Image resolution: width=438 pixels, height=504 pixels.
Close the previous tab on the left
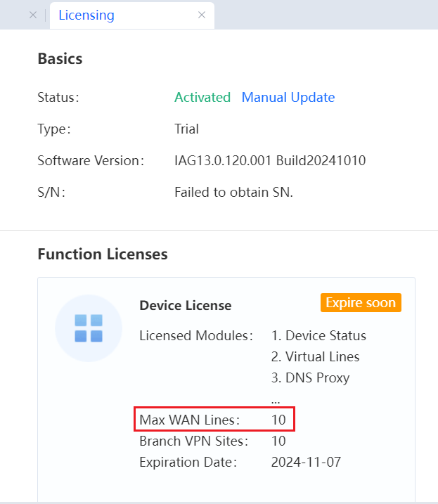[33, 15]
